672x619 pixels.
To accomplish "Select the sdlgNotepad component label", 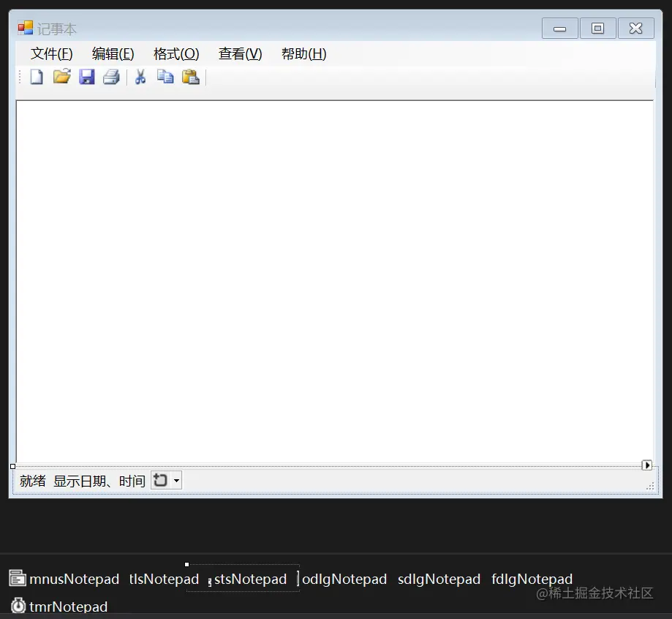I will pyautogui.click(x=439, y=579).
